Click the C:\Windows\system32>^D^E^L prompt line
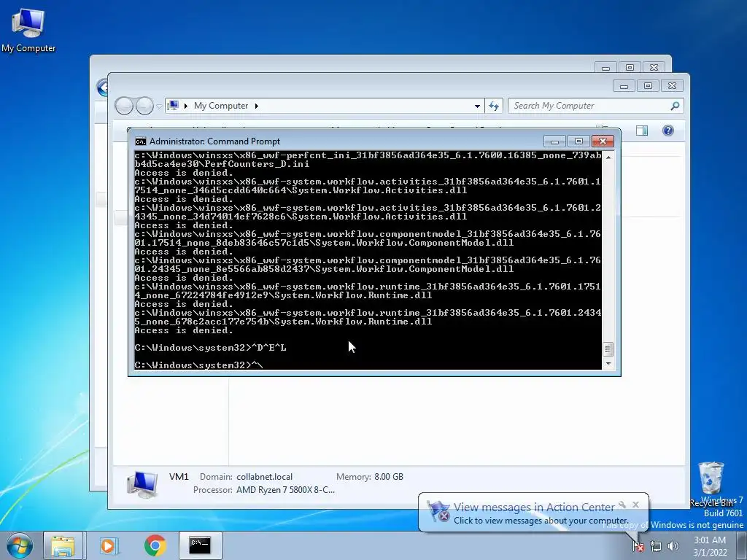This screenshot has height=560, width=747. click(x=211, y=348)
